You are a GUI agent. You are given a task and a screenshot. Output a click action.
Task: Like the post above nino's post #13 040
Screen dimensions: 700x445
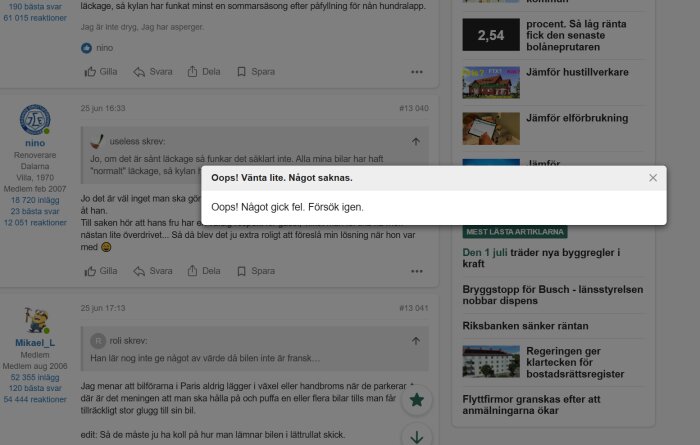(x=101, y=72)
